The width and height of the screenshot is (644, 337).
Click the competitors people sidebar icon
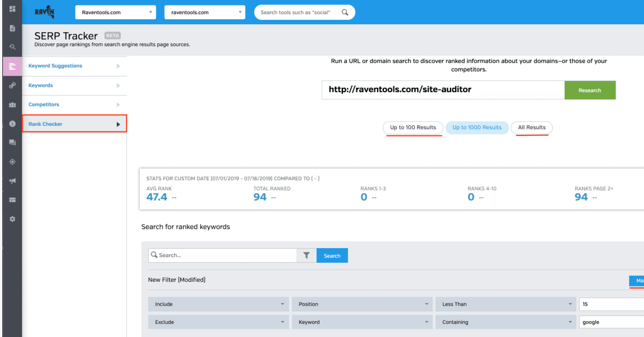[13, 105]
